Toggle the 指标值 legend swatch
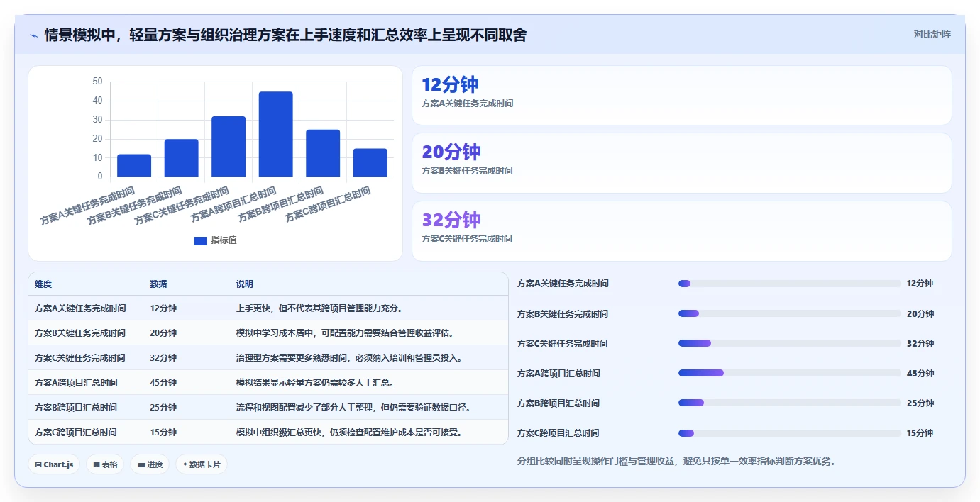The width and height of the screenshot is (980, 502). [x=200, y=241]
